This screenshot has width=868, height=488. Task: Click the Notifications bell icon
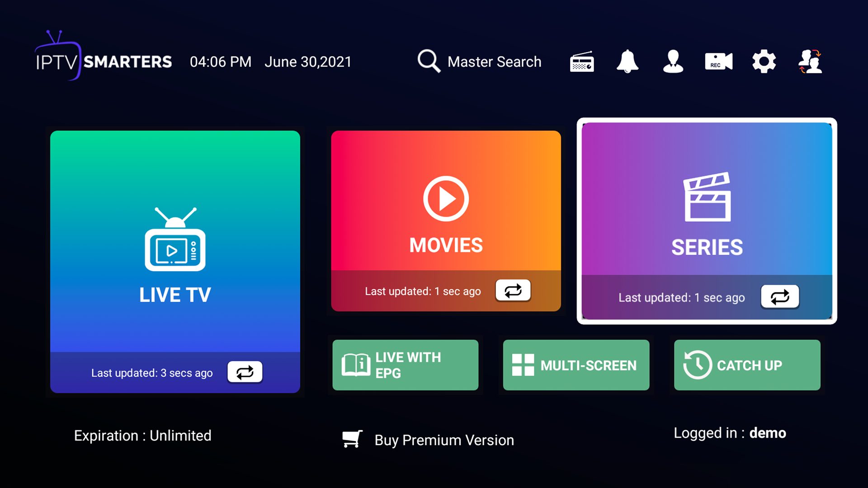click(x=628, y=61)
